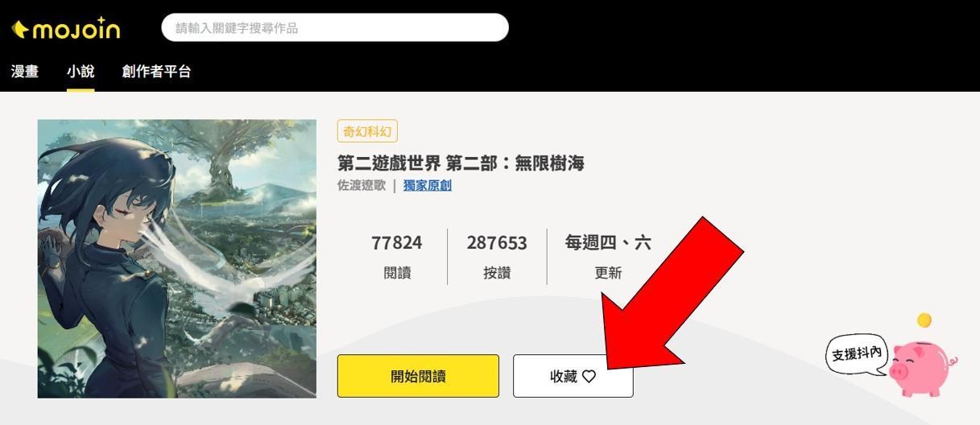Open the 創作者平台 menu item
Viewport: 980px width, 425px height.
156,72
